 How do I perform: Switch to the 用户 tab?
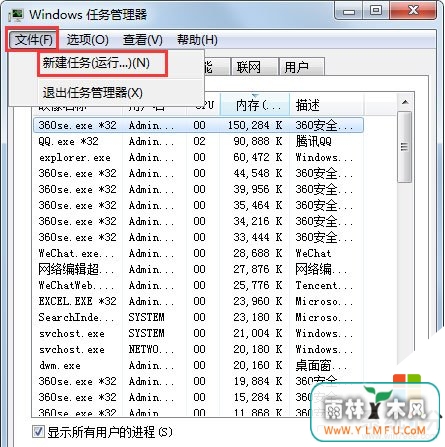297,67
